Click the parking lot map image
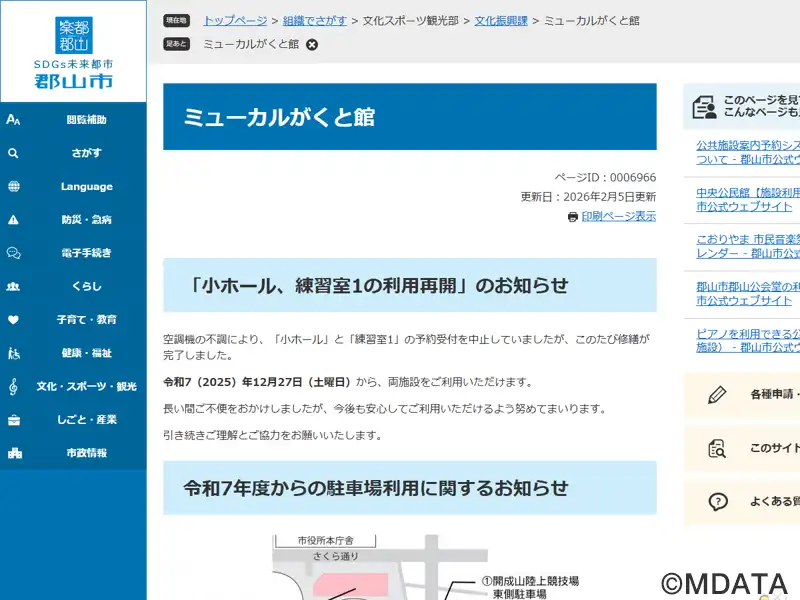The image size is (800, 600). [x=410, y=567]
